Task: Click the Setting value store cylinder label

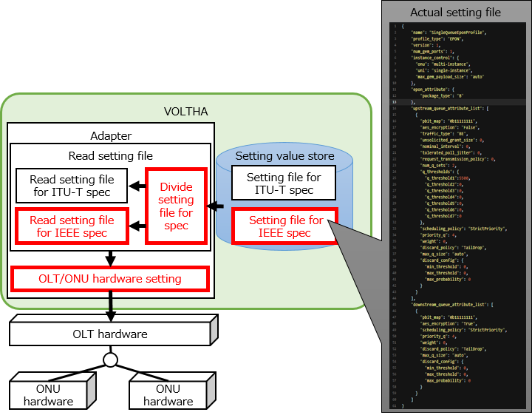Action: tap(284, 156)
